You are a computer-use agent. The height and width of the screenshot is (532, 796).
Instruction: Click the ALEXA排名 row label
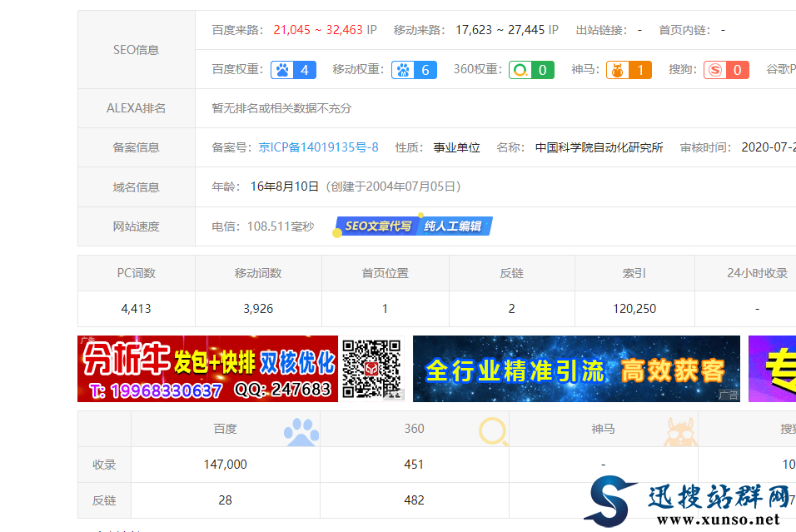point(136,108)
